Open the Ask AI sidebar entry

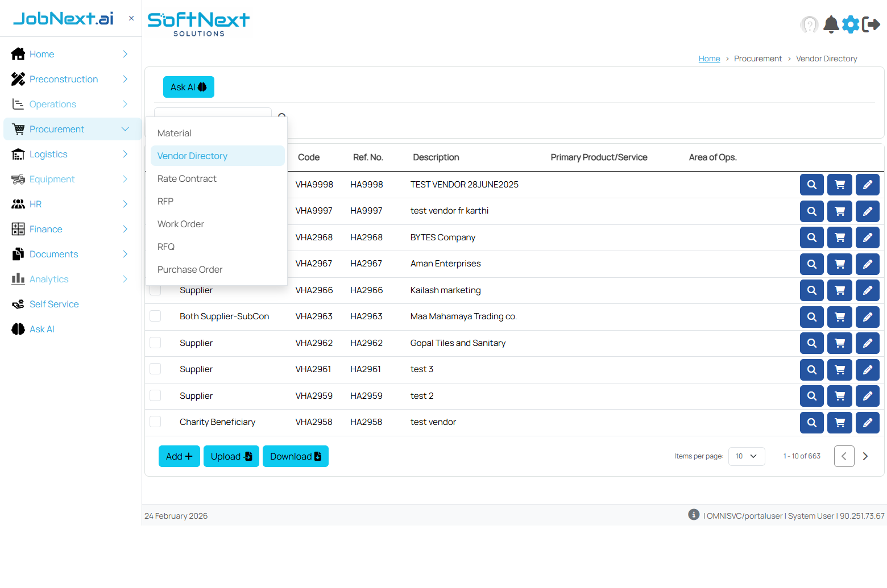(x=42, y=329)
